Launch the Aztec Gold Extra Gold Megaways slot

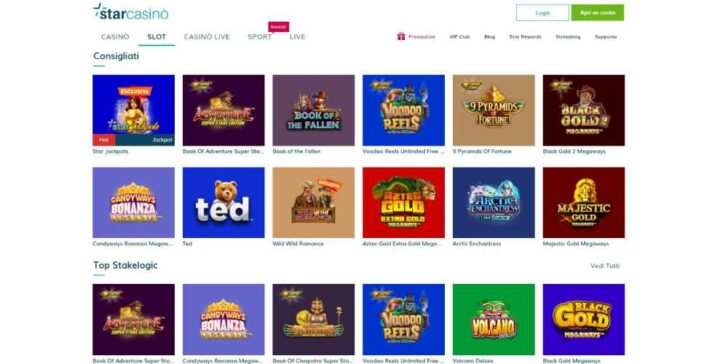403,202
